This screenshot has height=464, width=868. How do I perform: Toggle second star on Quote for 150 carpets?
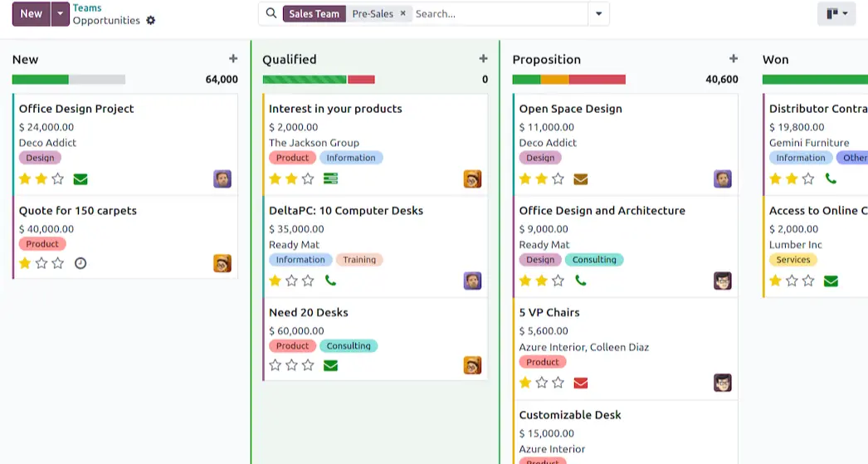click(41, 263)
